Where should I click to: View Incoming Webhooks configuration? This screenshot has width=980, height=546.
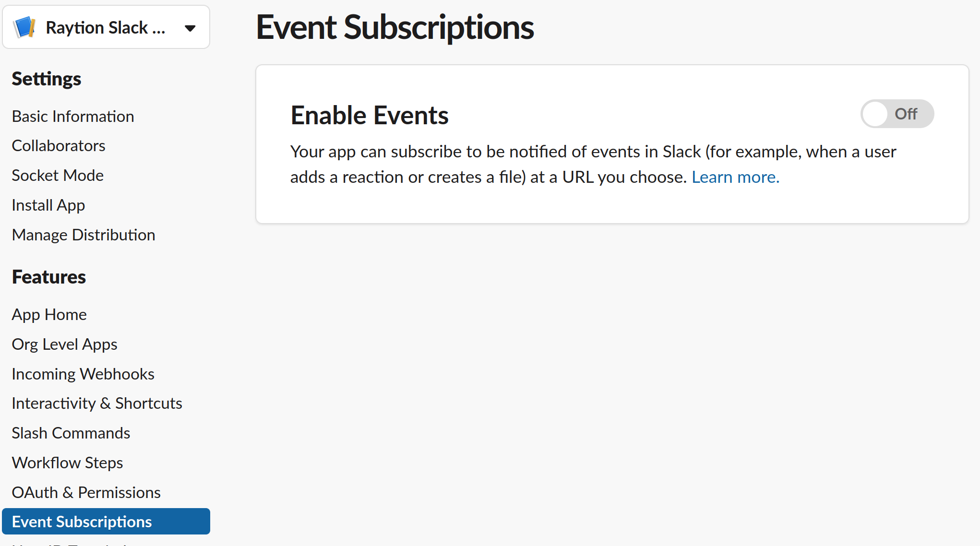pos(83,374)
